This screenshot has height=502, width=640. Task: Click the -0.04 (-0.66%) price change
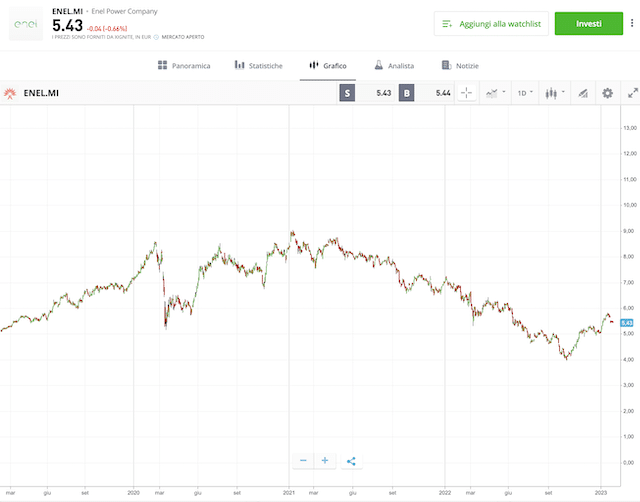(x=107, y=29)
